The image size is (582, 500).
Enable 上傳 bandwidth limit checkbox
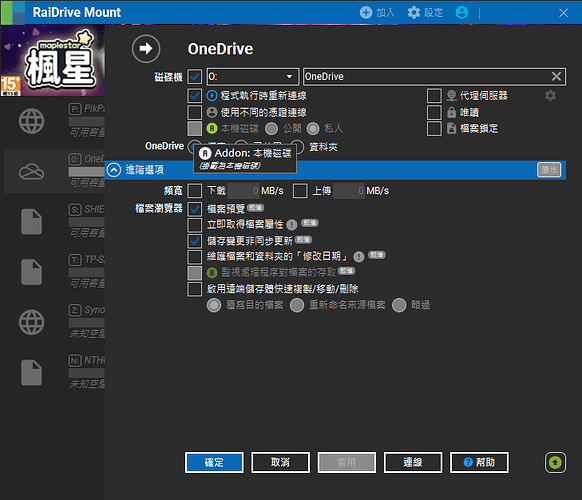(300, 191)
